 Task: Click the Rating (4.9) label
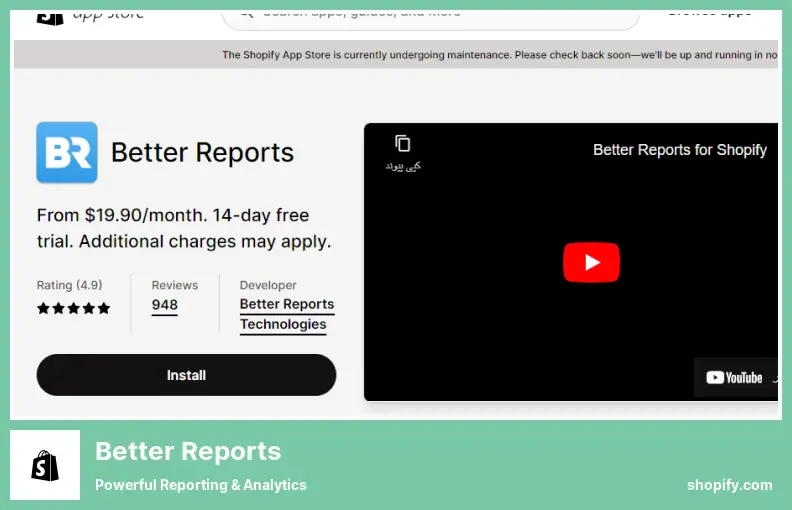[69, 285]
